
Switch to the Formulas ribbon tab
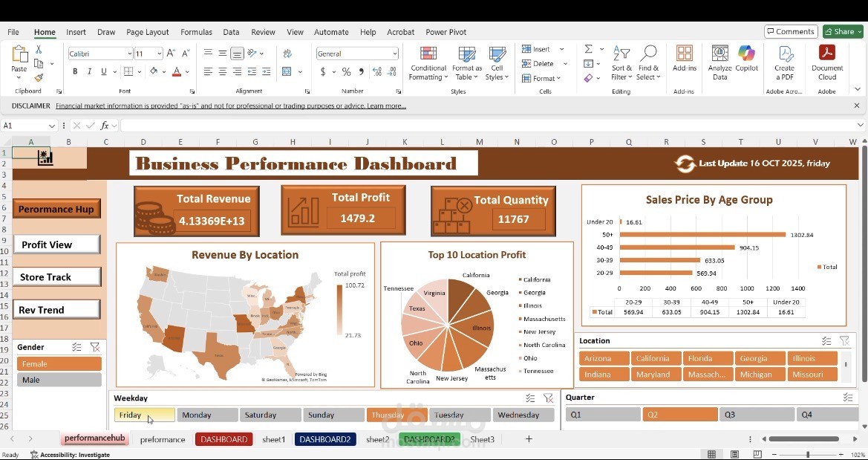196,32
